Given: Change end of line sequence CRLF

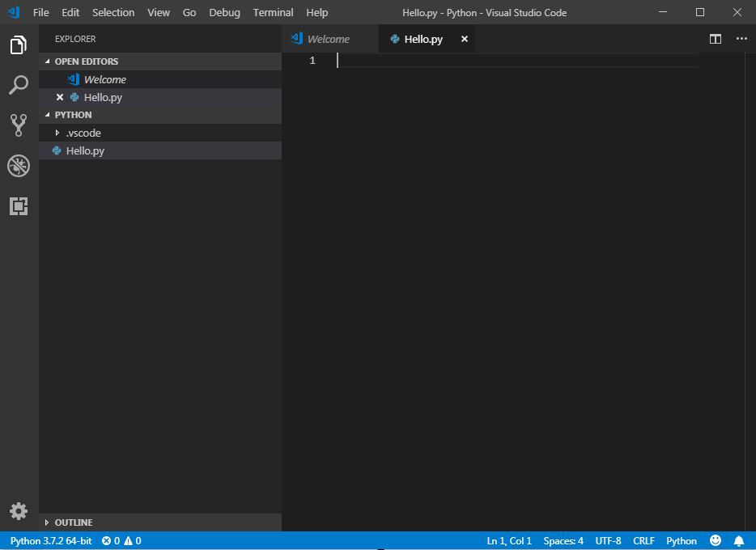Looking at the screenshot, I should pos(643,541).
